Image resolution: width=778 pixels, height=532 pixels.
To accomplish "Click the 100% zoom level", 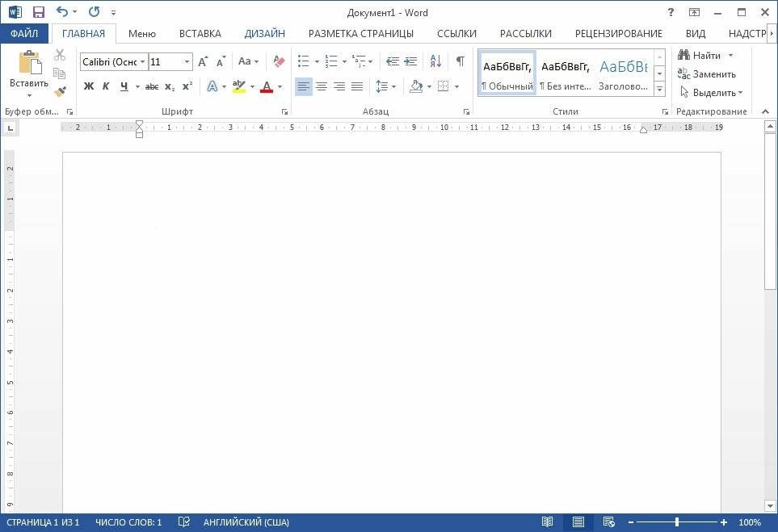I will coord(749,522).
